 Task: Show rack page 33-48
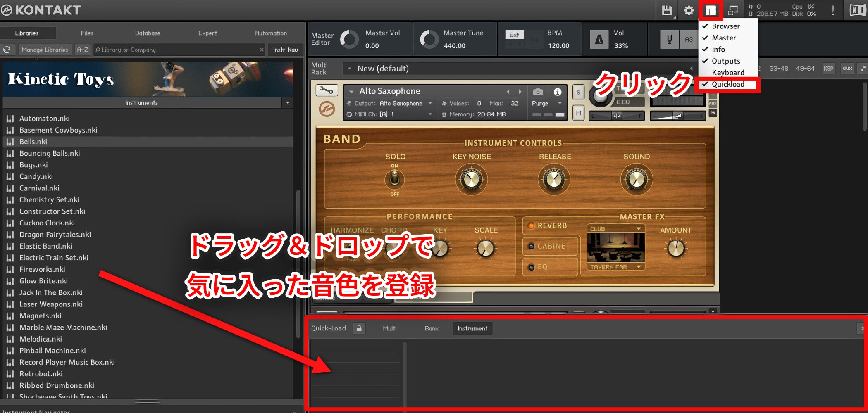(x=779, y=69)
